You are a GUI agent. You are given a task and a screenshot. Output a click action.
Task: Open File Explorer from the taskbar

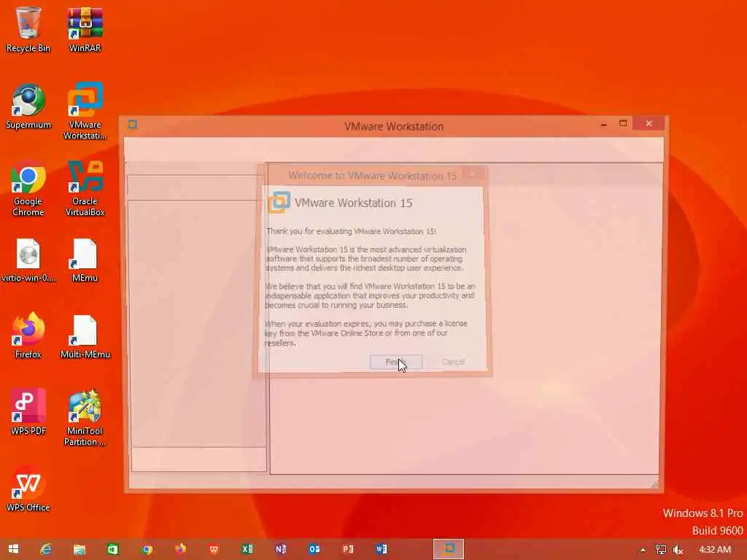(79, 549)
